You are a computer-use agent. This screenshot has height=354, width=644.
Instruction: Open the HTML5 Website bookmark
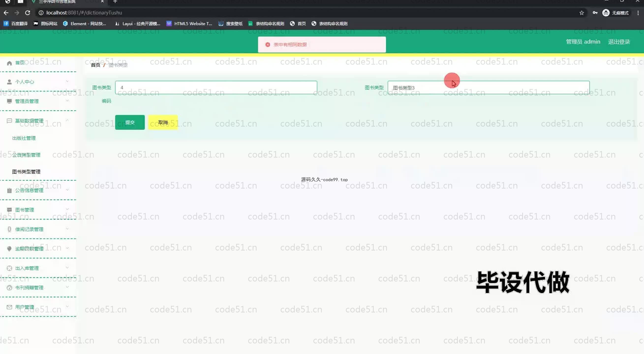pos(189,24)
